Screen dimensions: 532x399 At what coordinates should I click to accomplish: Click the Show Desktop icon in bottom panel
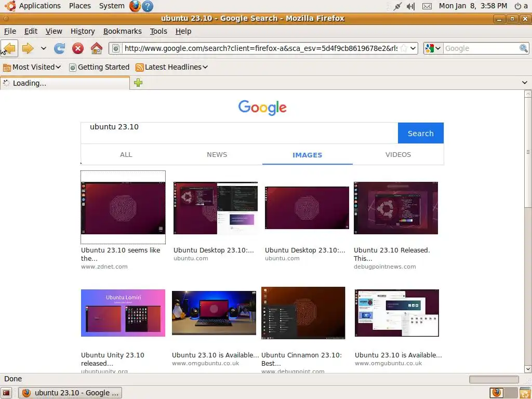6,393
